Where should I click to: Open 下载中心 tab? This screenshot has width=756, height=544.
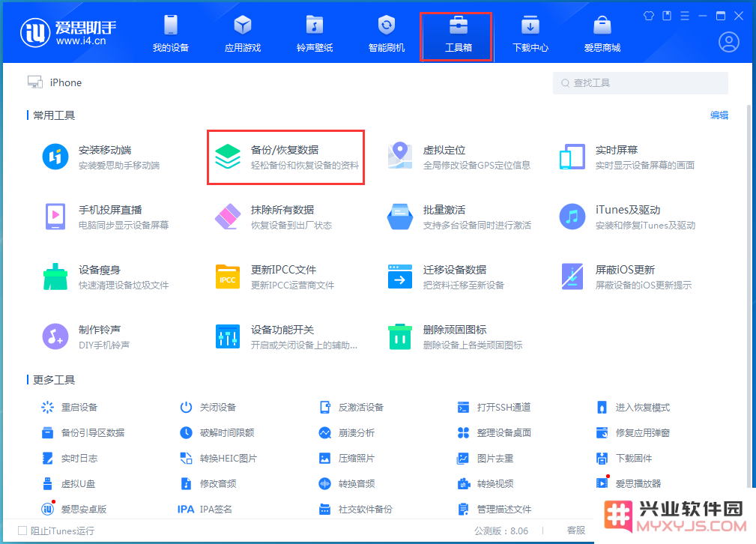[x=530, y=34]
